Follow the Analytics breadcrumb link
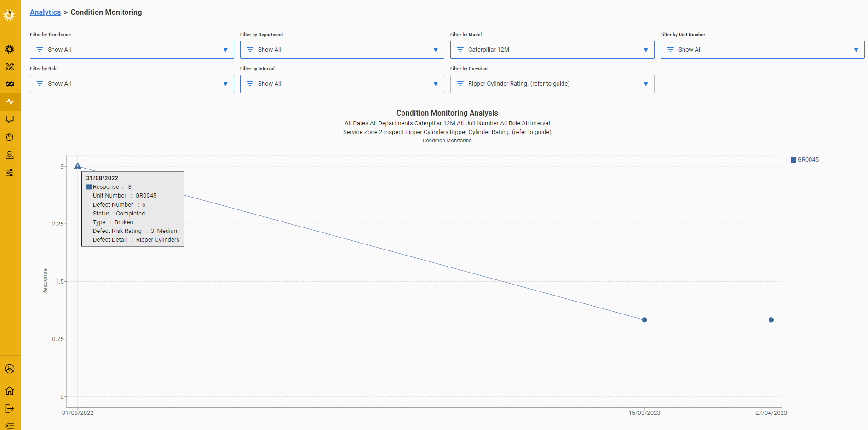Image resolution: width=868 pixels, height=430 pixels. 45,12
